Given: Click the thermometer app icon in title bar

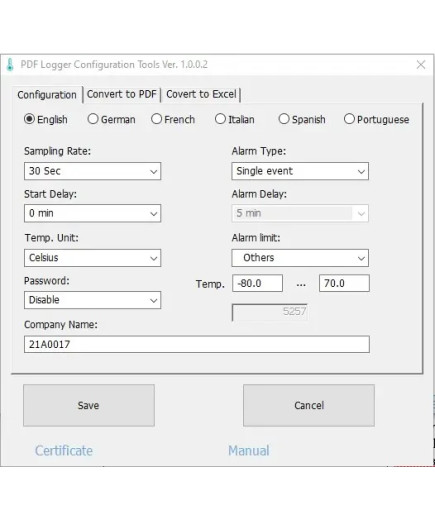Looking at the screenshot, I should tap(10, 65).
